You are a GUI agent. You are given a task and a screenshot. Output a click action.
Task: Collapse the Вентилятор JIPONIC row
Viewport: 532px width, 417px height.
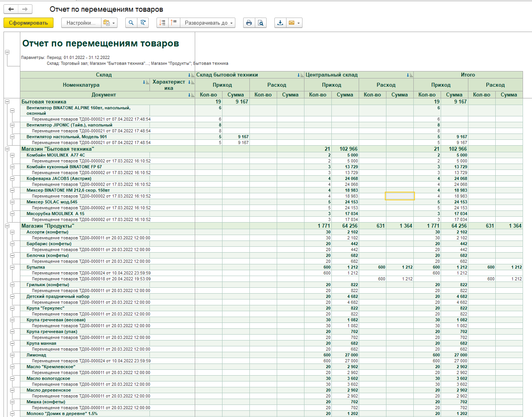pos(12,125)
